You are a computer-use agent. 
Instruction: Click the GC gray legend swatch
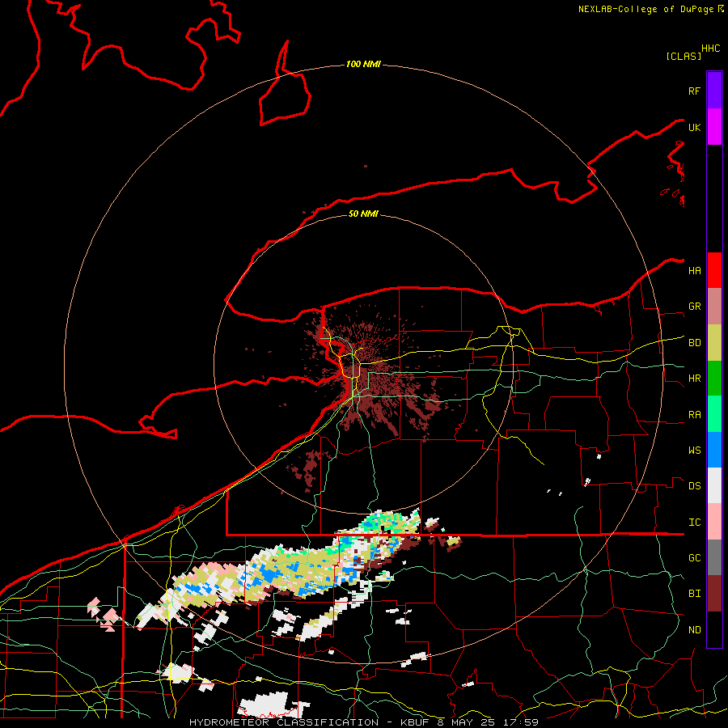[x=714, y=557]
